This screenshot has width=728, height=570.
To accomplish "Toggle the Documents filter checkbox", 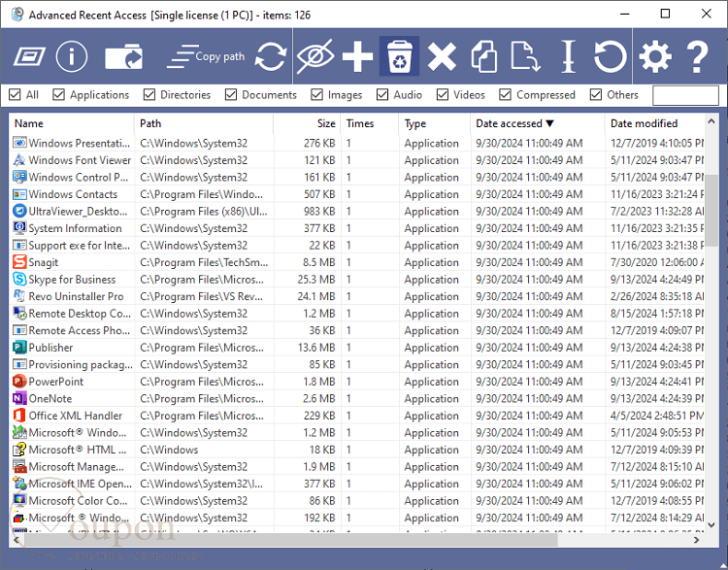I will [231, 95].
